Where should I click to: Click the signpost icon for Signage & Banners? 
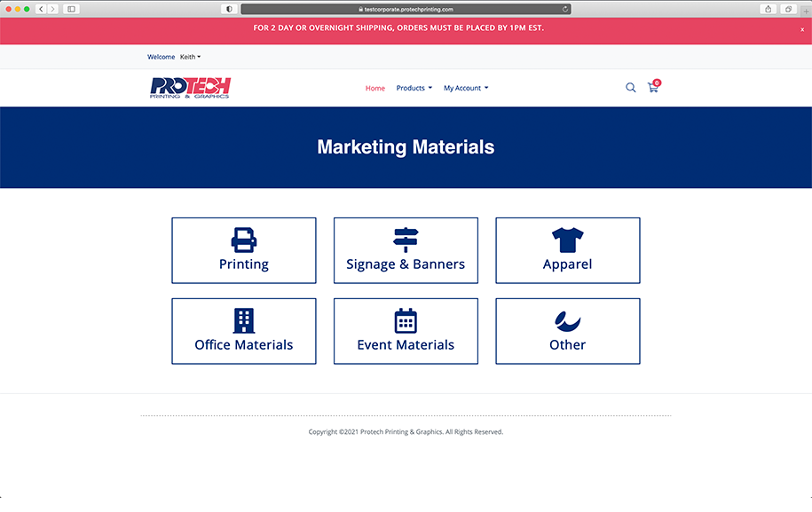pyautogui.click(x=406, y=240)
